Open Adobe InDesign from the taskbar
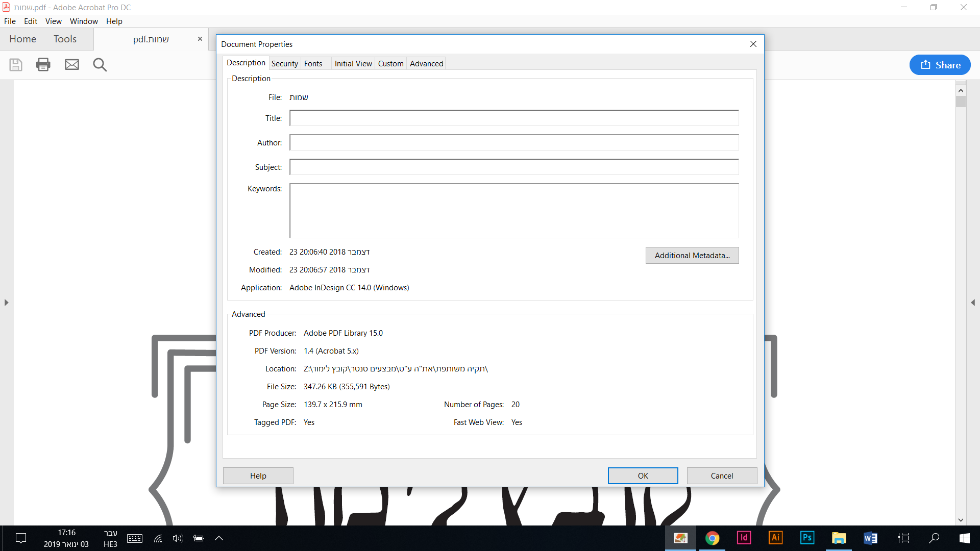980x551 pixels. pyautogui.click(x=744, y=538)
